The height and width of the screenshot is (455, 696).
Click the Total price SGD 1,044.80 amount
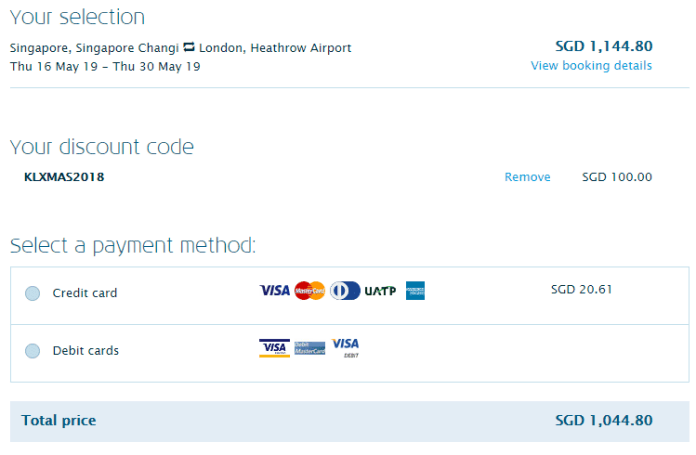pos(604,420)
